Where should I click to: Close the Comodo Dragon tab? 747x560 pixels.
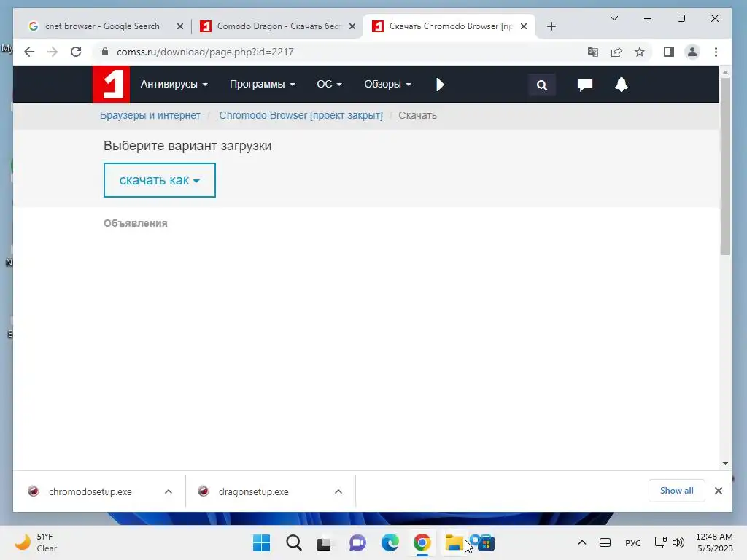coord(352,26)
